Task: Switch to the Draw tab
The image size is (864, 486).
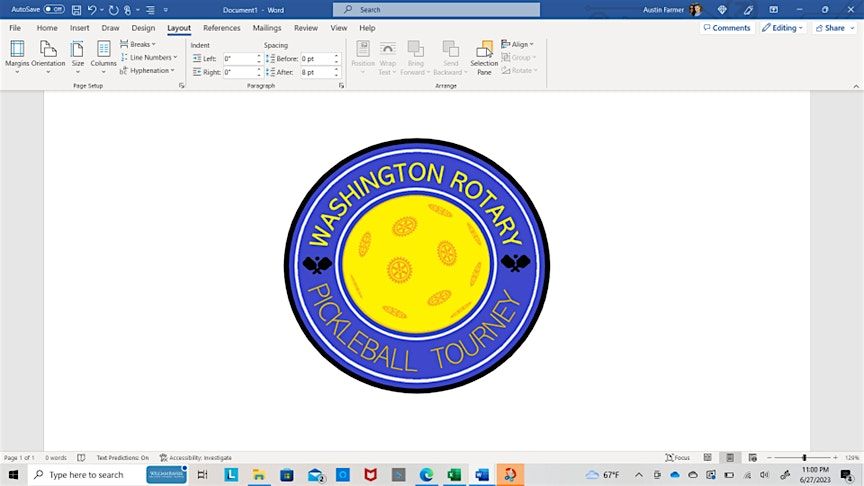Action: [110, 28]
